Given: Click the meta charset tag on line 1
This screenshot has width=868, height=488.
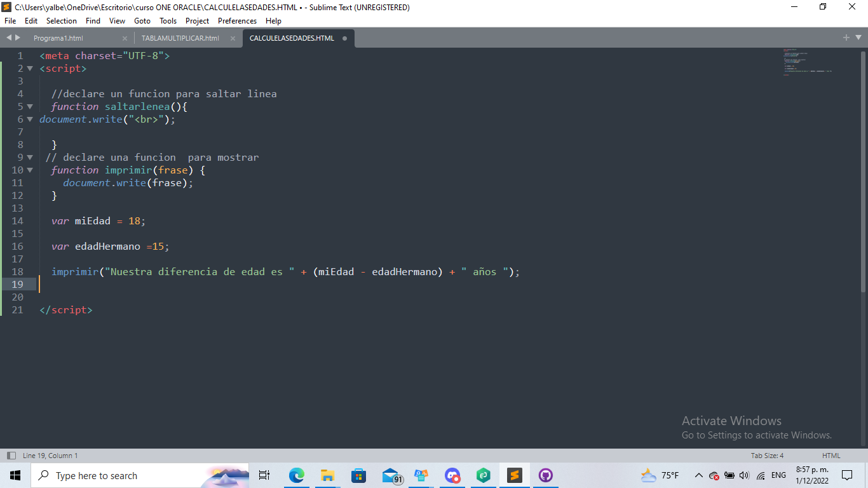Looking at the screenshot, I should coord(105,56).
